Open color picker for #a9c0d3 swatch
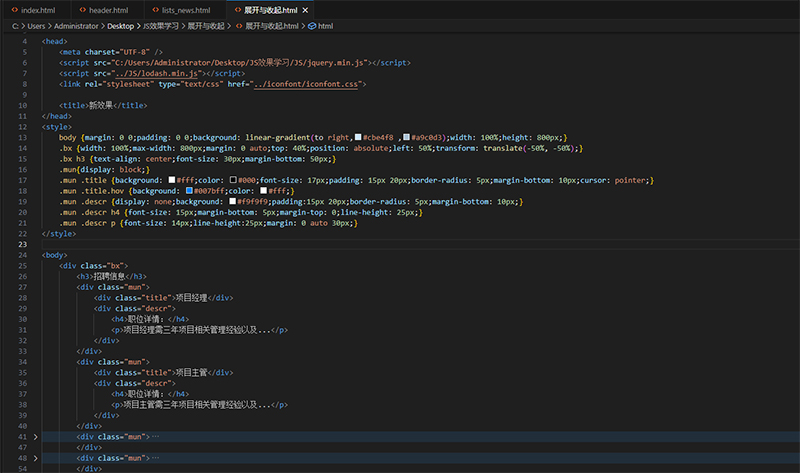 pos(406,137)
